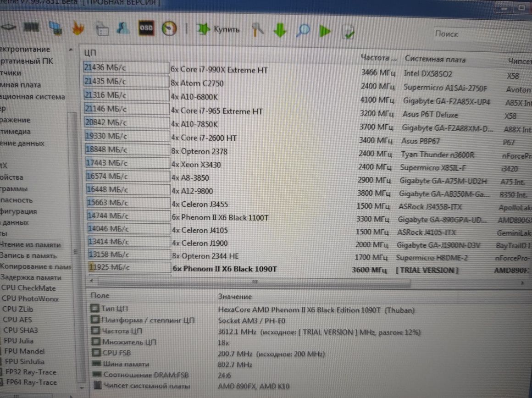Click the horizontal scrollbar under the results list

tap(254, 281)
